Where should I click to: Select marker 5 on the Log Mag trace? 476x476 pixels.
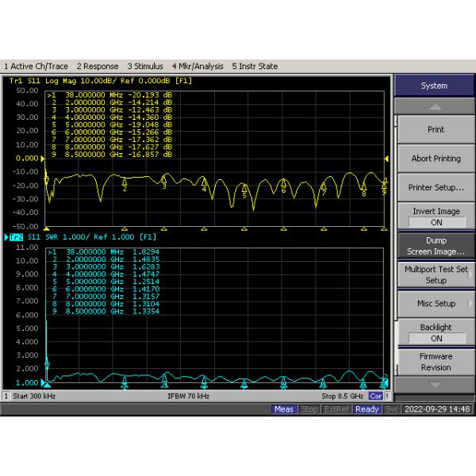(x=244, y=192)
